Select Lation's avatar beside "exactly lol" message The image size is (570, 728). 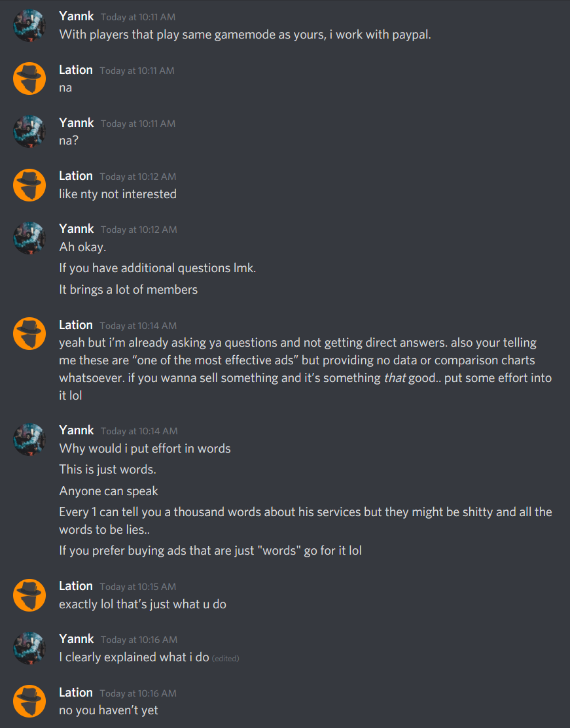29,595
